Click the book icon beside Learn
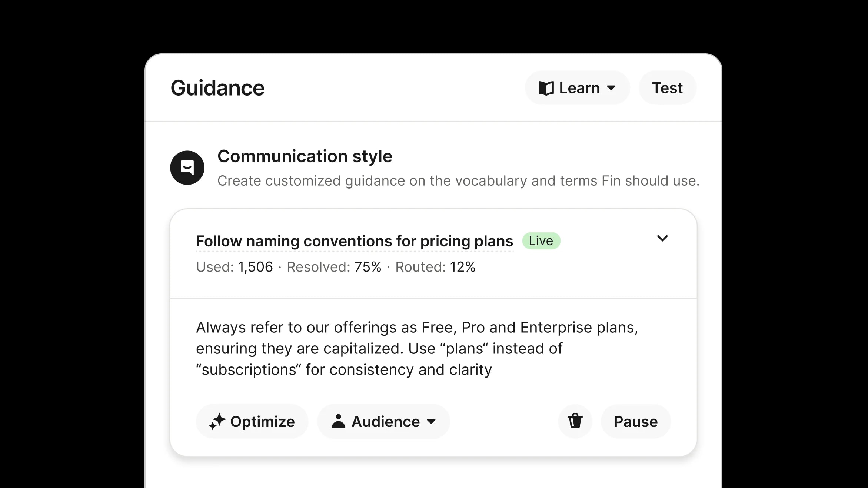This screenshot has width=868, height=488. tap(546, 88)
